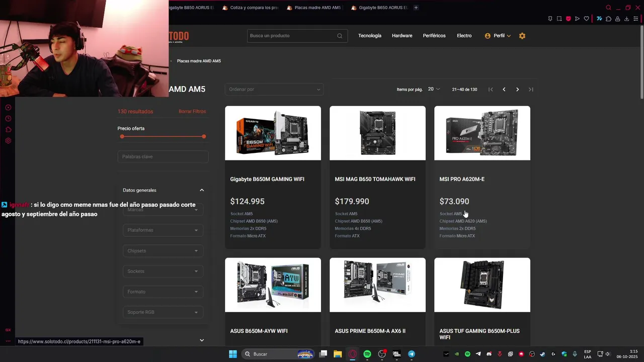Viewport: 644px width, 362px height.
Task: Open Gigabyte B650M GAMING WIFI product
Action: (267, 179)
